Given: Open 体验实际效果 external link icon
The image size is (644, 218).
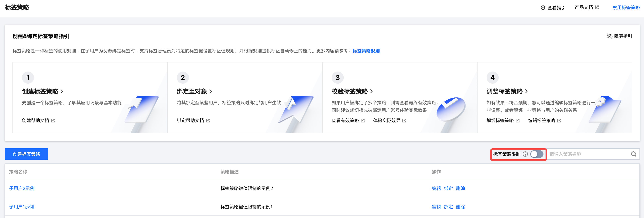Looking at the screenshot, I should (x=404, y=120).
